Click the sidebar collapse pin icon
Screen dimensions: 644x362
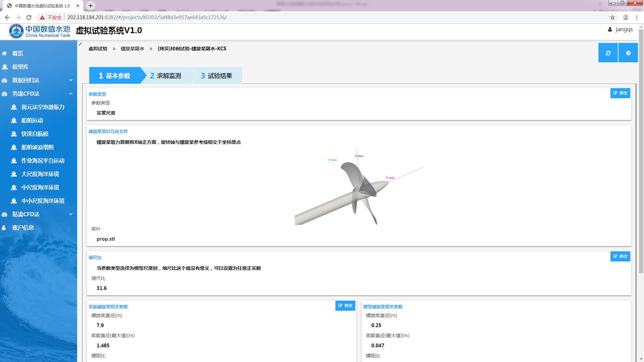80,44
